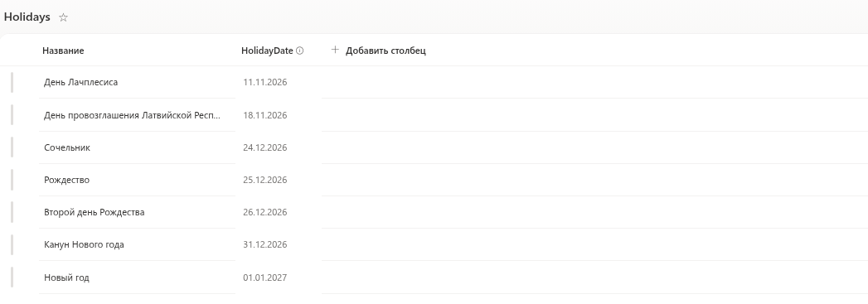Click the favorite star next to Holidays
Image resolution: width=868 pixels, height=304 pixels.
click(63, 17)
